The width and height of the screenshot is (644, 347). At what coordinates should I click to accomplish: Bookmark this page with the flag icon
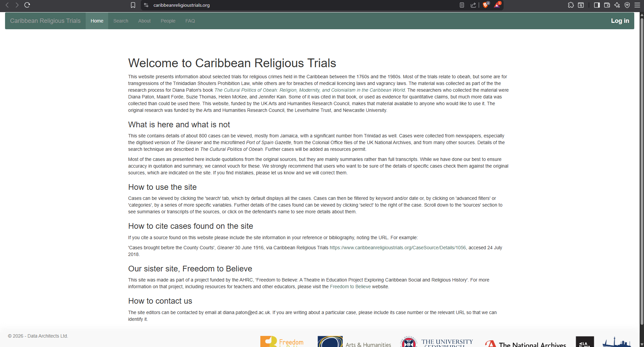(133, 5)
